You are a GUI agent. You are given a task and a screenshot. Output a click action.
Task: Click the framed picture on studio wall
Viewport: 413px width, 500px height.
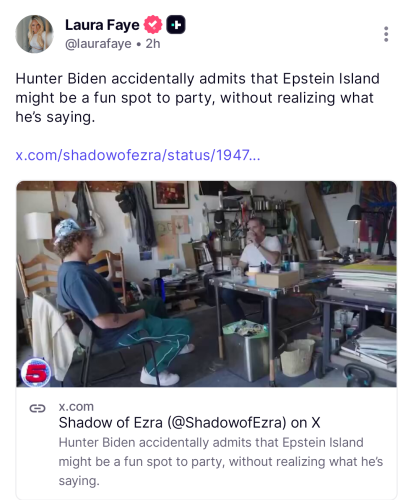(x=170, y=194)
